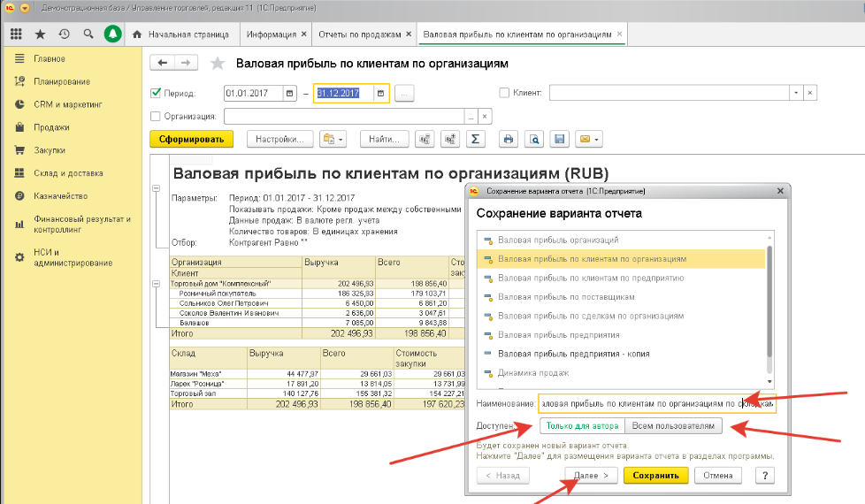
Task: Enable the Клиент filter checkbox
Action: (x=504, y=93)
